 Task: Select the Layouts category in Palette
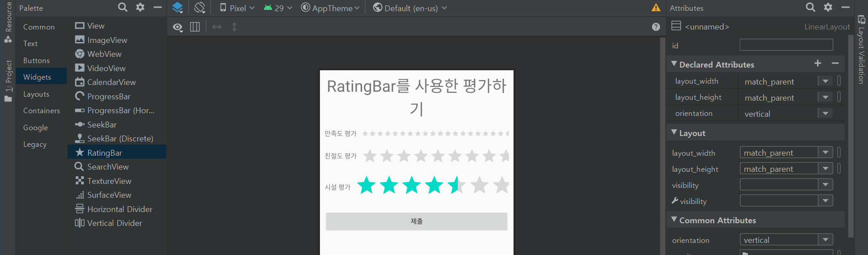(x=36, y=94)
